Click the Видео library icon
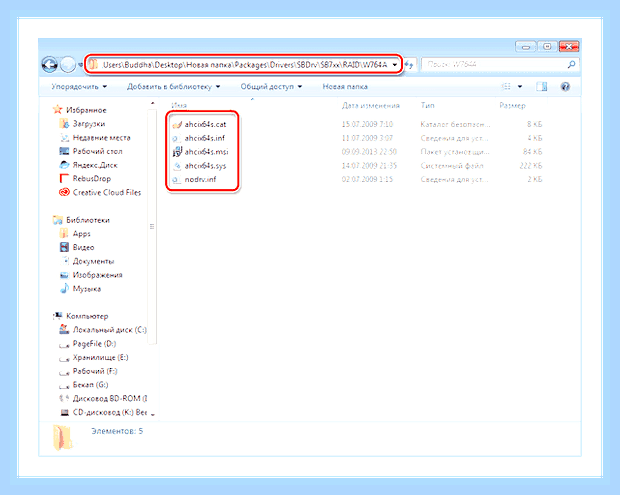The width and height of the screenshot is (620, 495). (64, 248)
